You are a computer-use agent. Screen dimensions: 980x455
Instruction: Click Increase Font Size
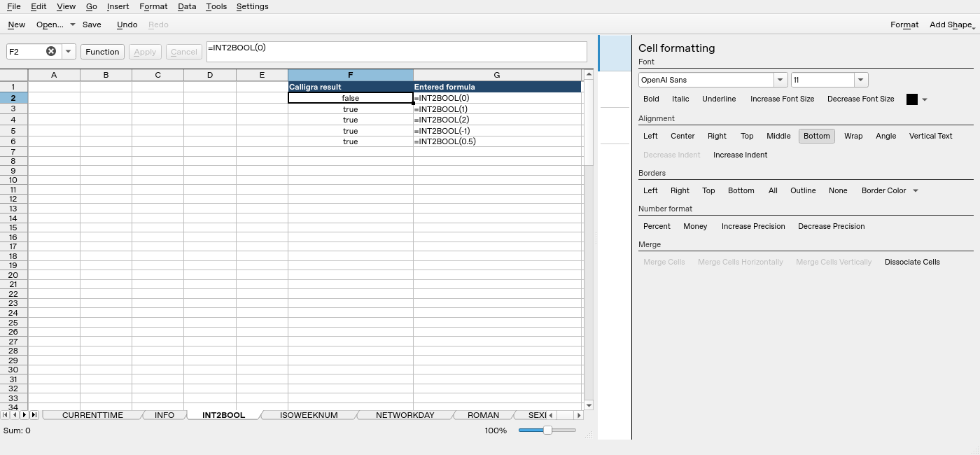click(782, 99)
